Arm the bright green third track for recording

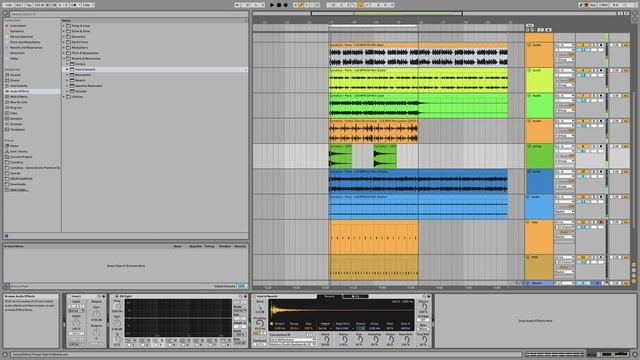[x=601, y=96]
